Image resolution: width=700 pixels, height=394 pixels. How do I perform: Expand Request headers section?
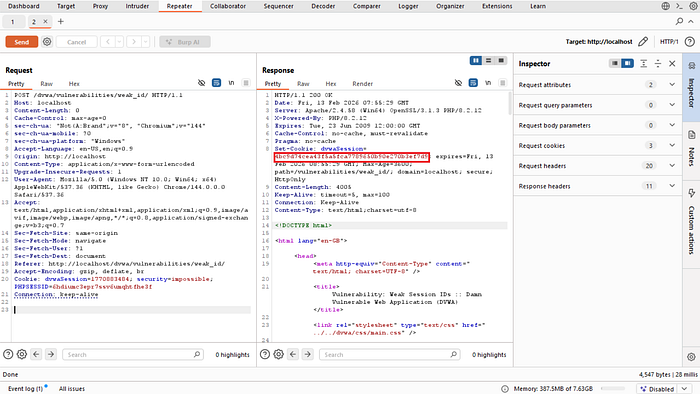597,166
